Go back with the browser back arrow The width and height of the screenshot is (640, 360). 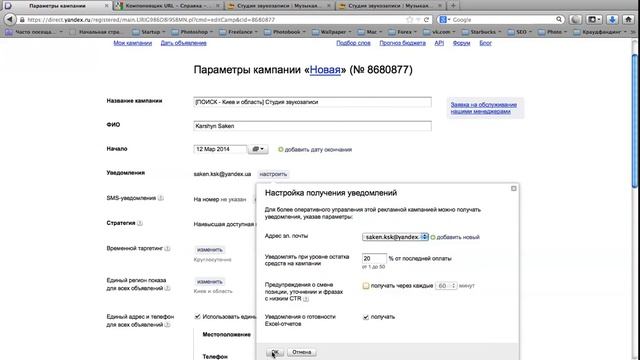(10, 19)
